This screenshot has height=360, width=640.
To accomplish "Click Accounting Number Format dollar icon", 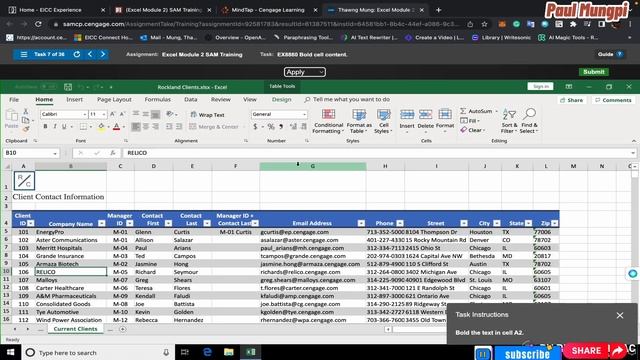I will point(255,127).
